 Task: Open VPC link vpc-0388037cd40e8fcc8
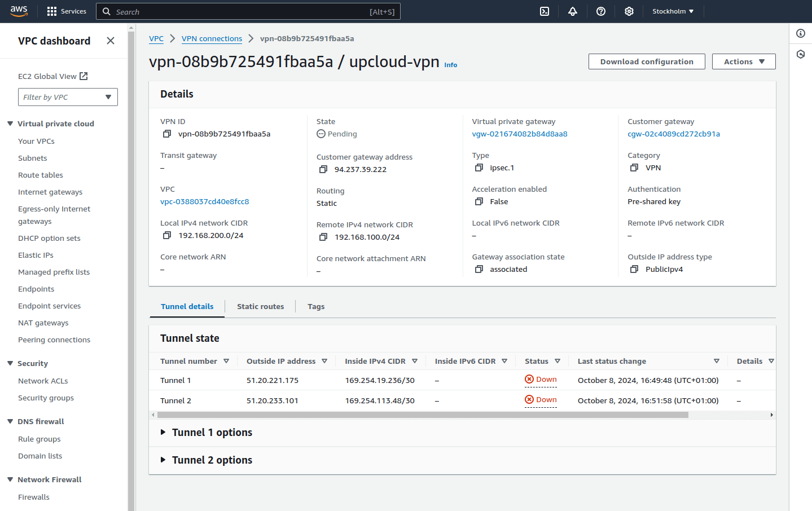tap(204, 201)
